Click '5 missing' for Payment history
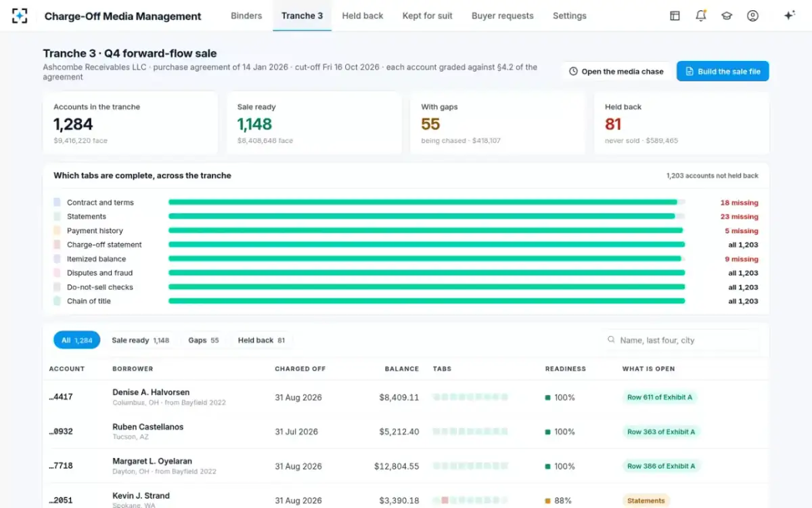This screenshot has height=508, width=812. point(742,231)
